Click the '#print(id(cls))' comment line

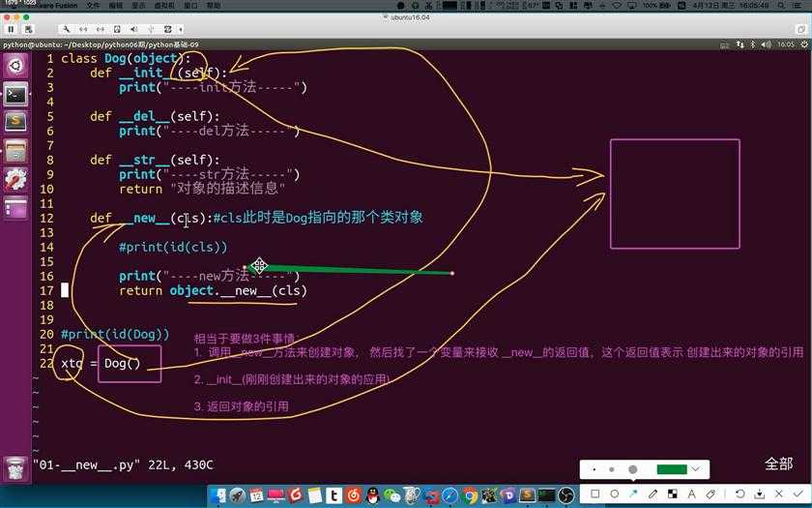pos(173,248)
